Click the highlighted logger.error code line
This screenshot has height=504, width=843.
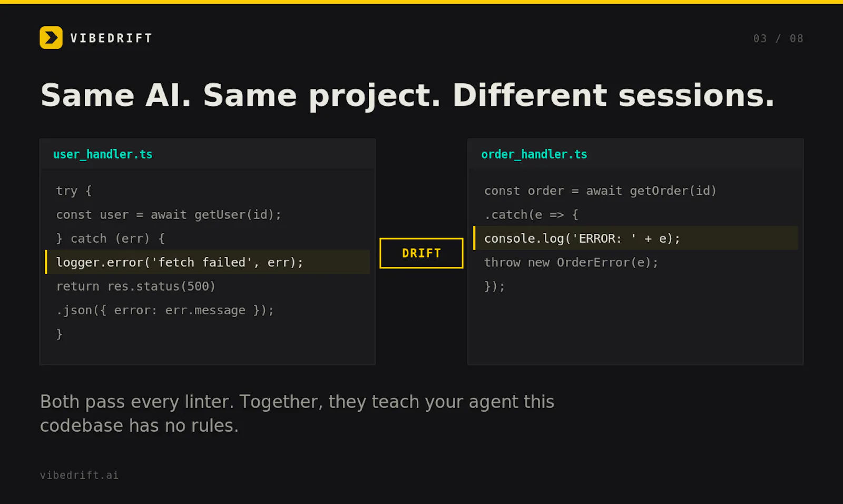tap(208, 262)
